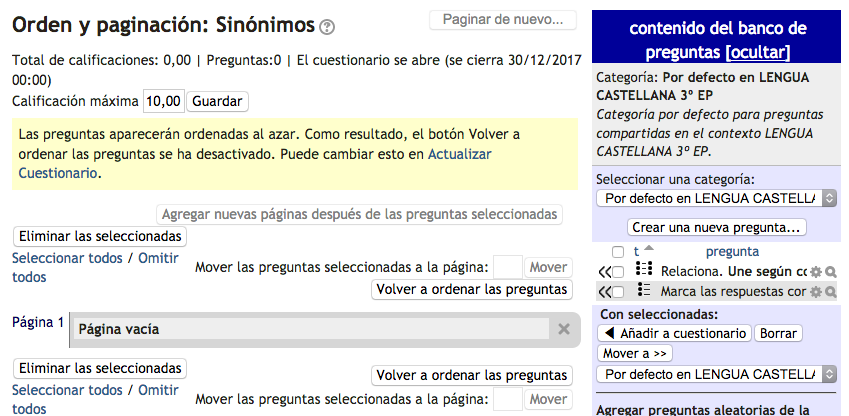The image size is (849, 416).
Task: Open the category dropdown below Mover a
Action: pos(716,375)
